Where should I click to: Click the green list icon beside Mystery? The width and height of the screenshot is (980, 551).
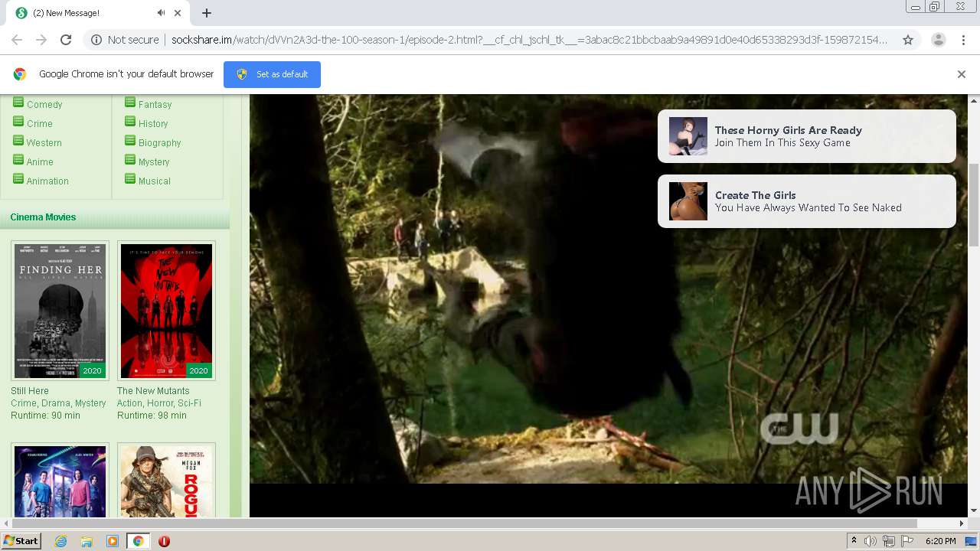pyautogui.click(x=130, y=160)
